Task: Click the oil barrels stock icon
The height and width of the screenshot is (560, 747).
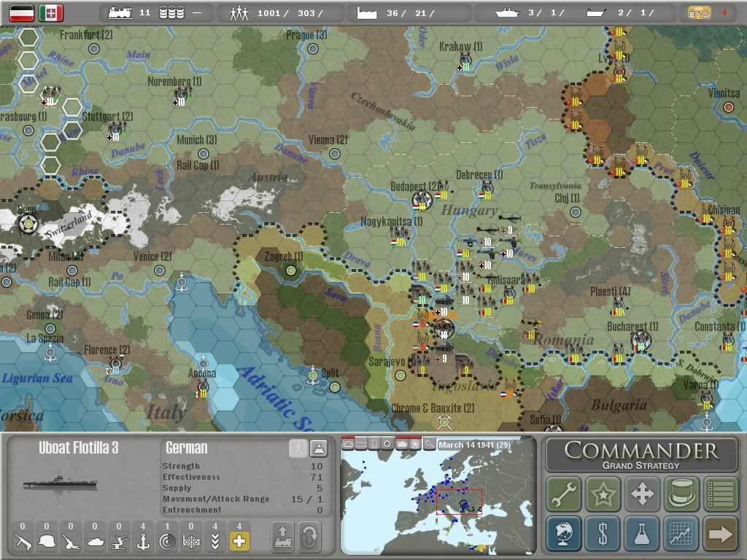Action: (x=171, y=13)
